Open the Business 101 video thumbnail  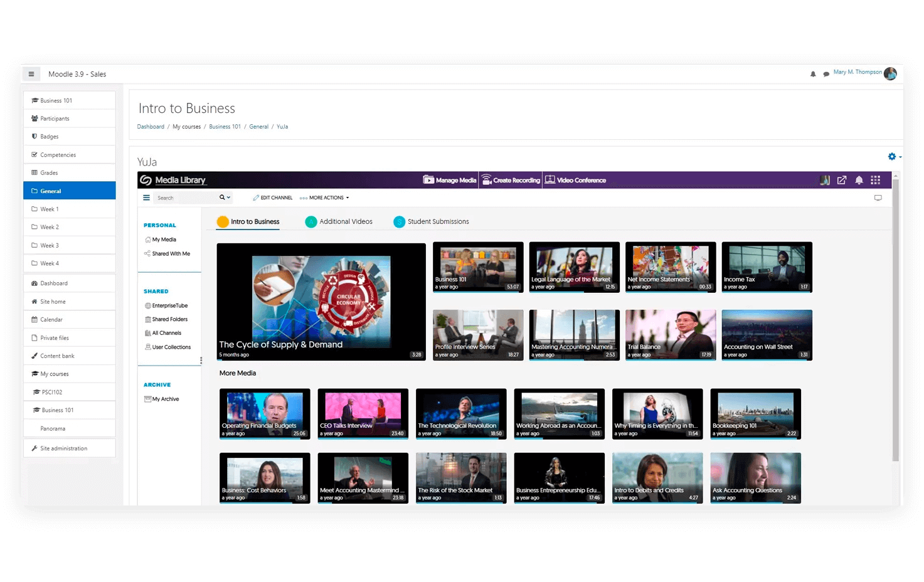pos(478,267)
